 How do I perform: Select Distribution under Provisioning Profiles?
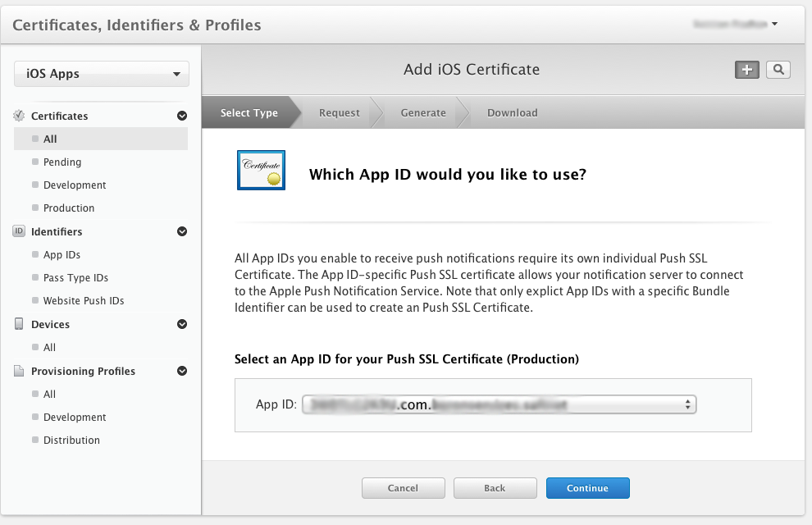pyautogui.click(x=71, y=441)
